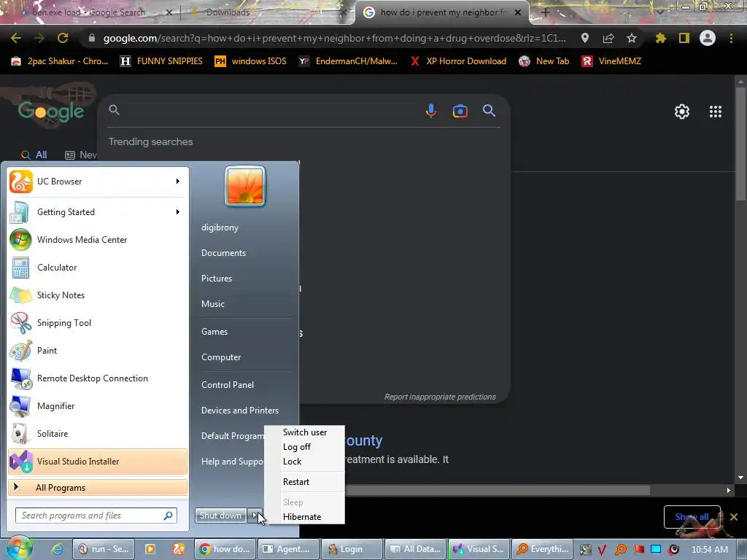Open Pictures from Start menu

click(216, 279)
